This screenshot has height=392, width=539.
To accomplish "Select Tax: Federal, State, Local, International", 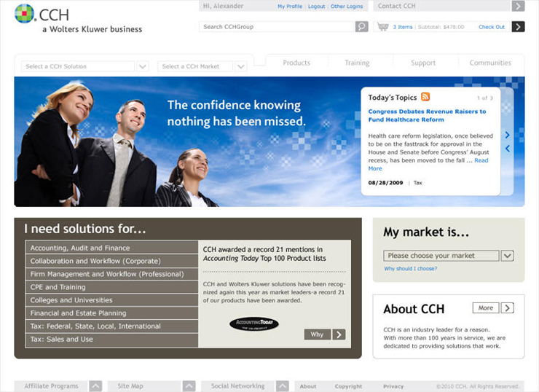I will pos(111,326).
